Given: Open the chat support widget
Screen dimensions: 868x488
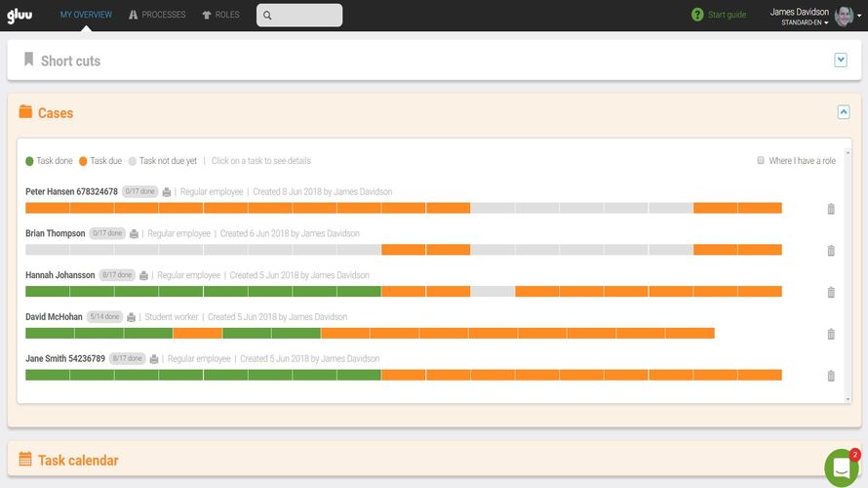Looking at the screenshot, I should click(x=842, y=468).
